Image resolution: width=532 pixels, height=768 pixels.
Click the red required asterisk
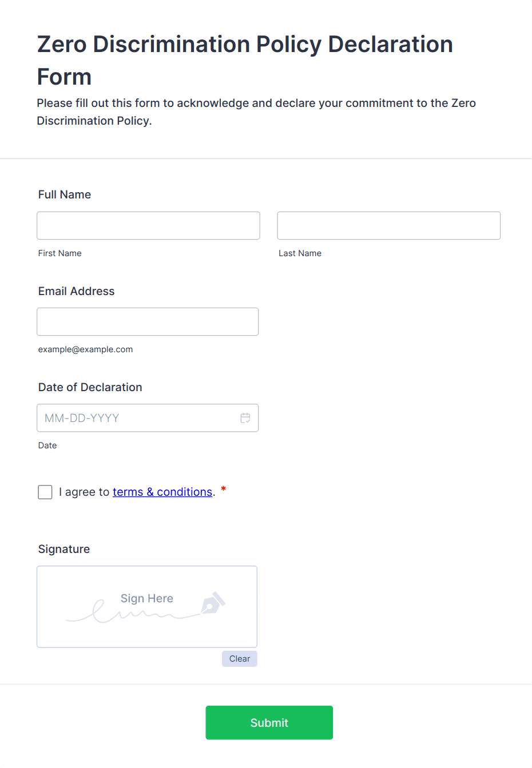click(223, 490)
